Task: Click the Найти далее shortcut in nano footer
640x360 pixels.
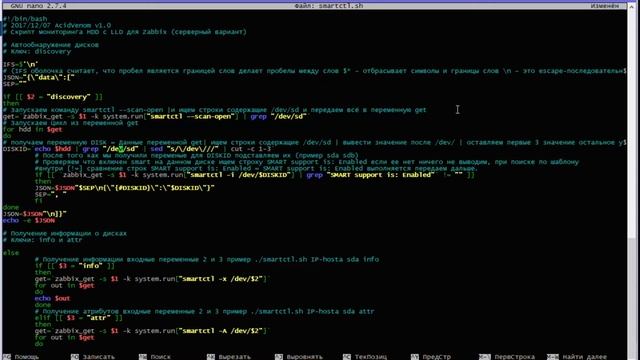Action: point(577,357)
